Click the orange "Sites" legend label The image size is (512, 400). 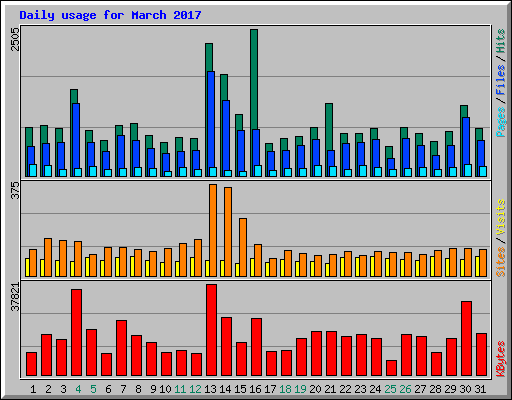pyautogui.click(x=501, y=262)
